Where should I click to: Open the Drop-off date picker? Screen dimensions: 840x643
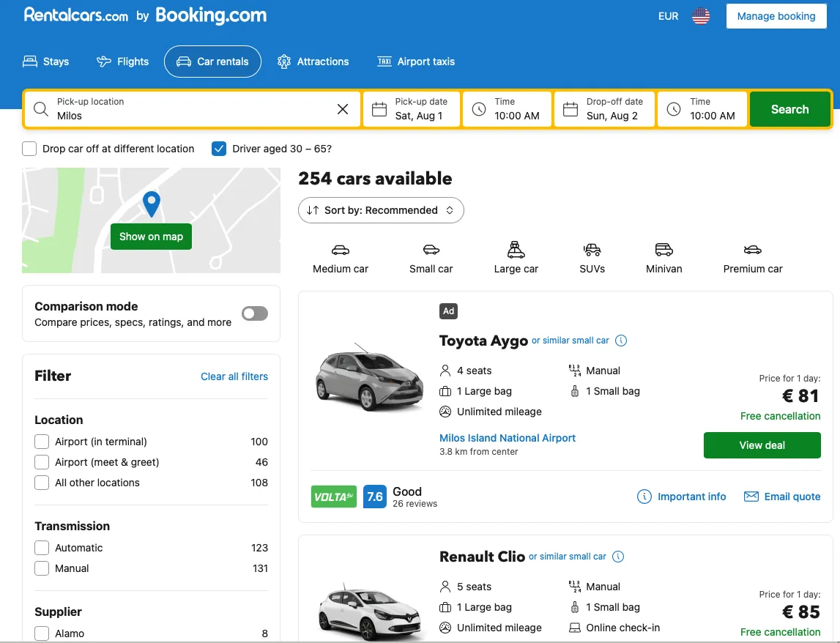pyautogui.click(x=604, y=109)
